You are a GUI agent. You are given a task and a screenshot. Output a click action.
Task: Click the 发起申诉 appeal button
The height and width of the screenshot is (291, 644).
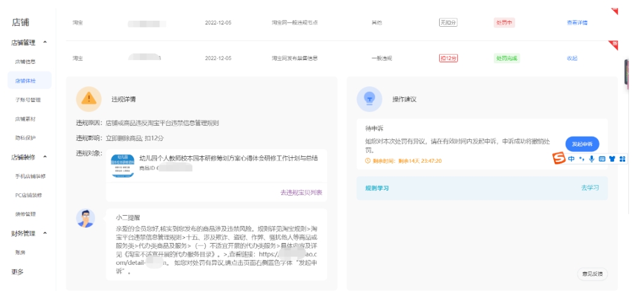pyautogui.click(x=582, y=144)
